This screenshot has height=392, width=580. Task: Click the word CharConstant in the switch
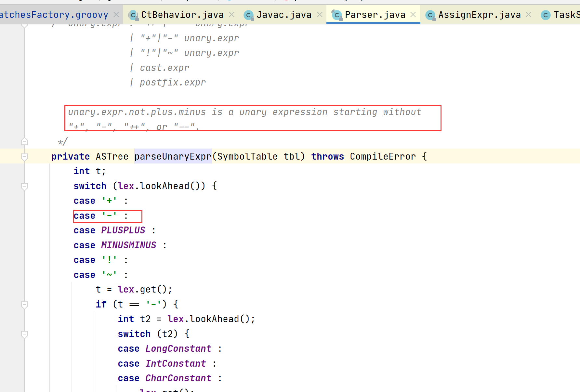(178, 378)
